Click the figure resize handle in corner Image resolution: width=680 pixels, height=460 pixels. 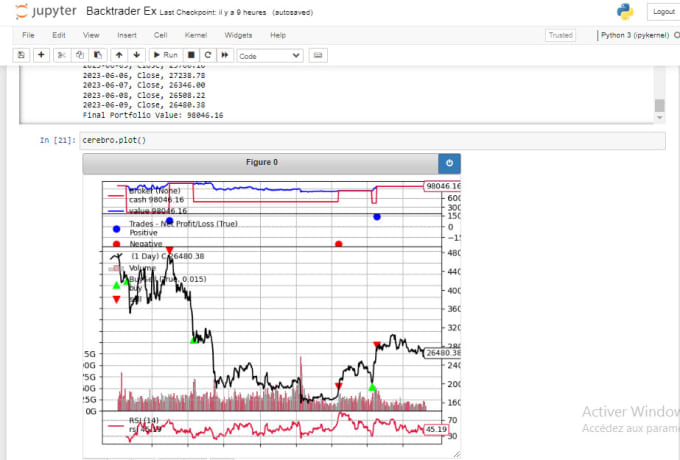pos(457,454)
